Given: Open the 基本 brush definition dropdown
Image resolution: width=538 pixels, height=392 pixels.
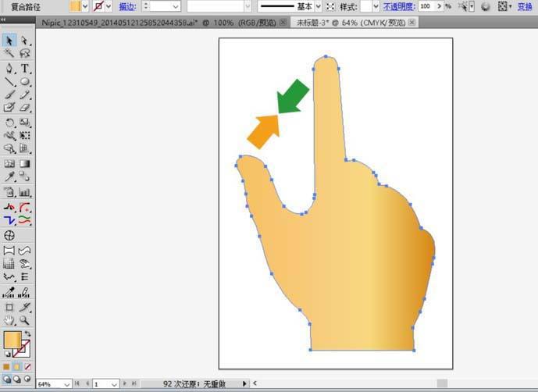Looking at the screenshot, I should pyautogui.click(x=318, y=6).
